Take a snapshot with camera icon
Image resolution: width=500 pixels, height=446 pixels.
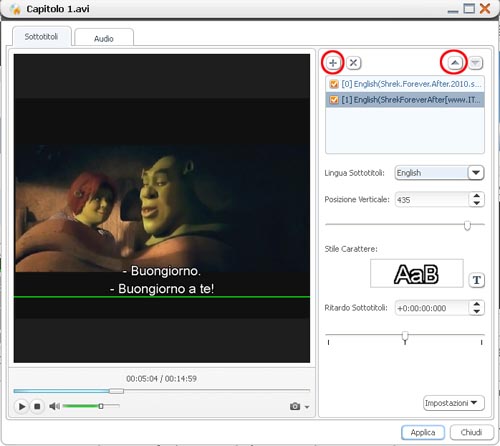click(x=295, y=406)
